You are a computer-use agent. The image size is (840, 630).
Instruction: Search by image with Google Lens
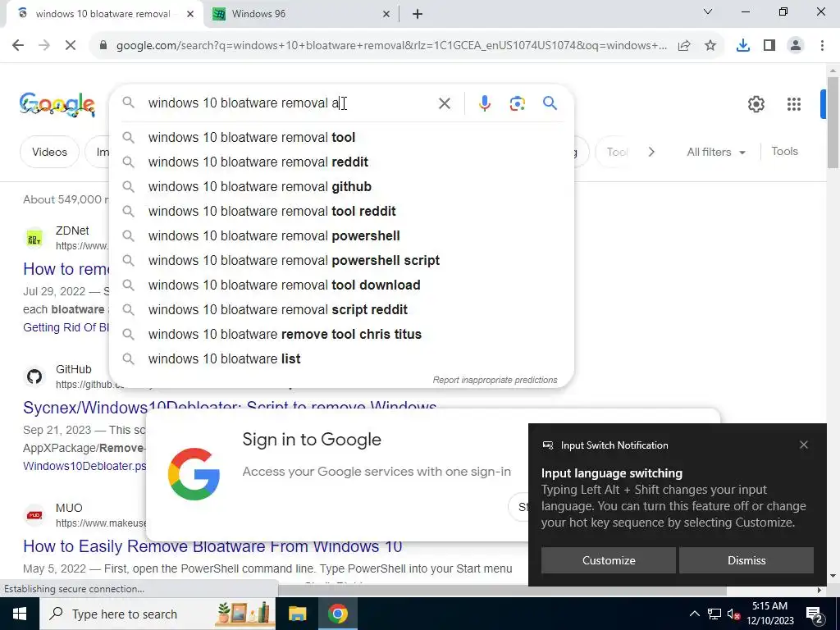(517, 103)
